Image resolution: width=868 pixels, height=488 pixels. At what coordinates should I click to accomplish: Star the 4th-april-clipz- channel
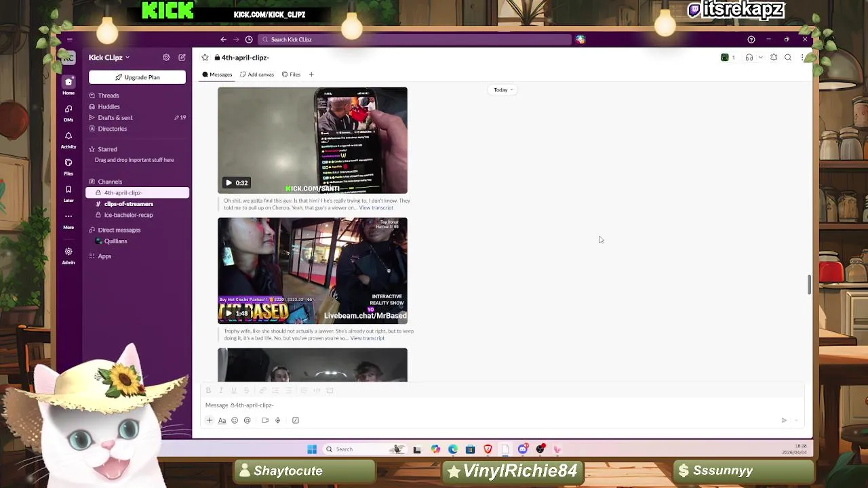tap(205, 58)
